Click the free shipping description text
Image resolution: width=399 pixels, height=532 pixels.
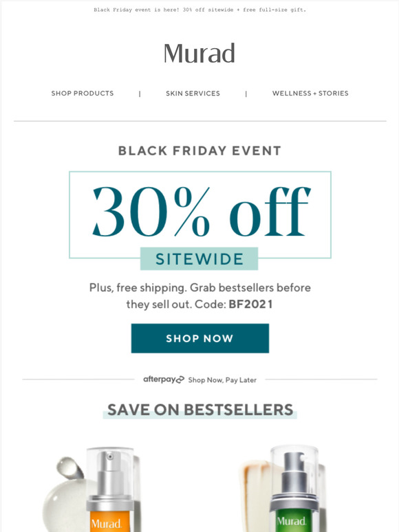click(x=200, y=296)
